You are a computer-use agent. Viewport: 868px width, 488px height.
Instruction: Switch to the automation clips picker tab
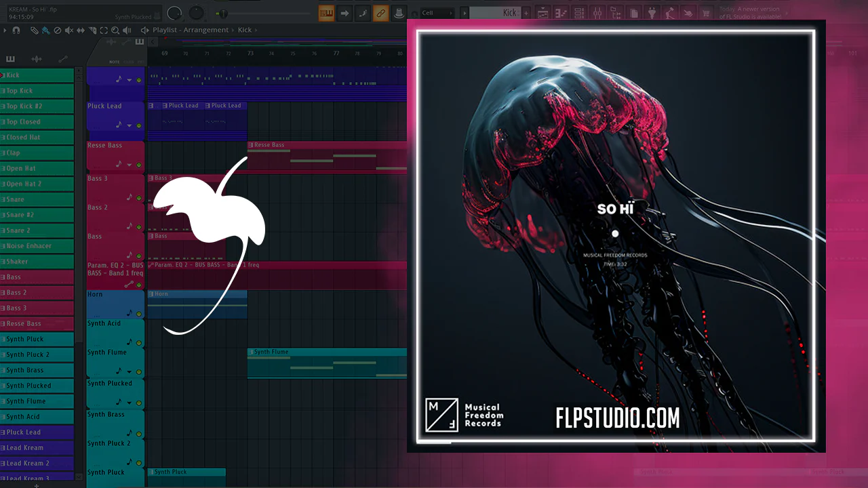click(x=63, y=60)
